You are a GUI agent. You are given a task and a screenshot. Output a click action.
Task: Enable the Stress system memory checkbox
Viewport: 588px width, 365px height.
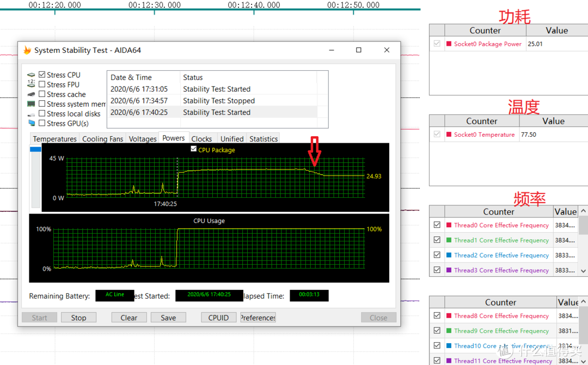42,104
